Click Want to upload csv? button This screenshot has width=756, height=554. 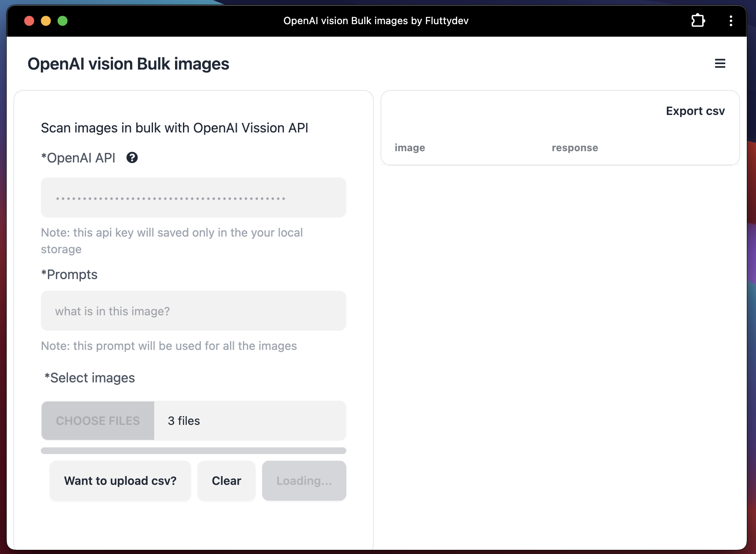pos(120,481)
